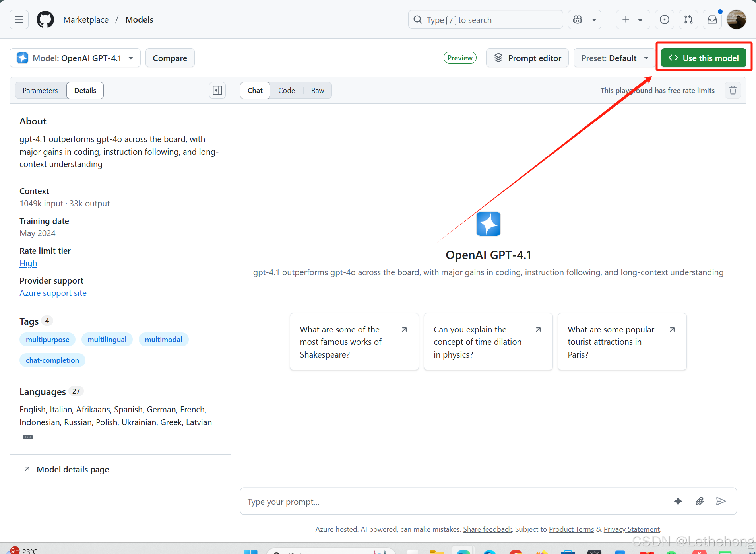Image resolution: width=756 pixels, height=554 pixels.
Task: Open Copilot chat icon in header
Action: (x=578, y=19)
